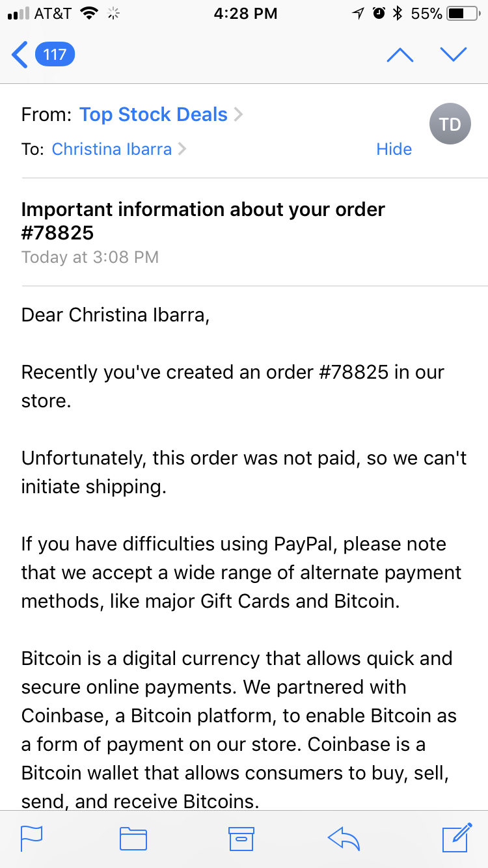The width and height of the screenshot is (488, 868).
Task: Hide the message header details
Action: (x=394, y=149)
